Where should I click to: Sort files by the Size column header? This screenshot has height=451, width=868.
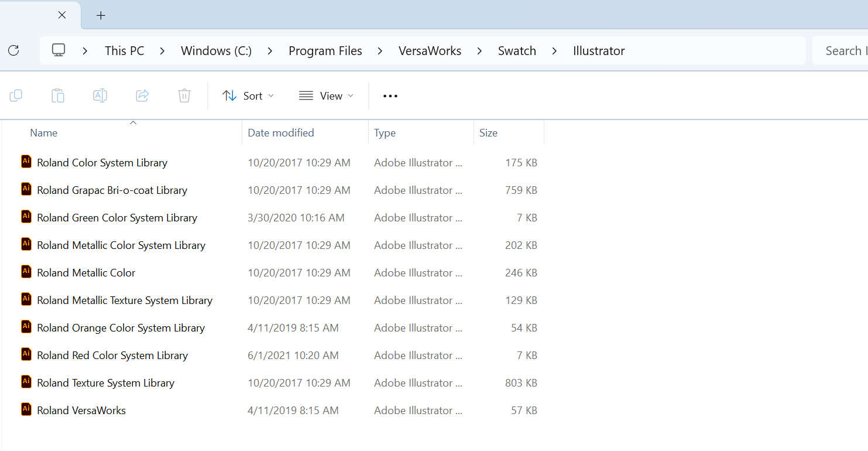pyautogui.click(x=488, y=132)
